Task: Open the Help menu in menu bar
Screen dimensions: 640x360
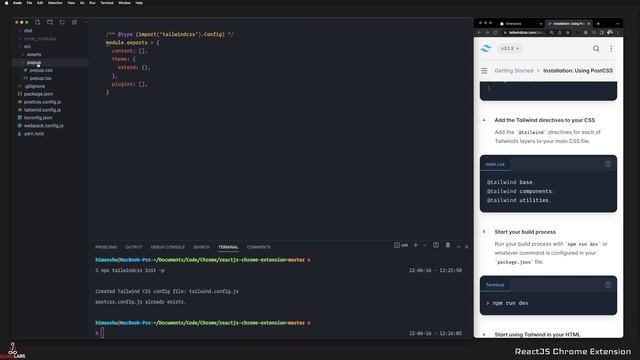Action: 139,3
